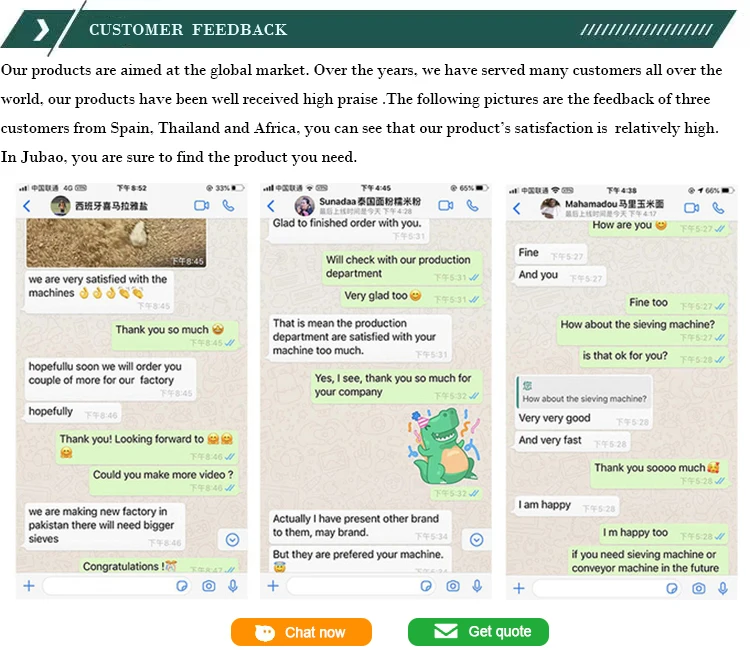This screenshot has width=750, height=650.
Task: Tap microphone icon in the Mahamadou chat
Action: click(722, 588)
